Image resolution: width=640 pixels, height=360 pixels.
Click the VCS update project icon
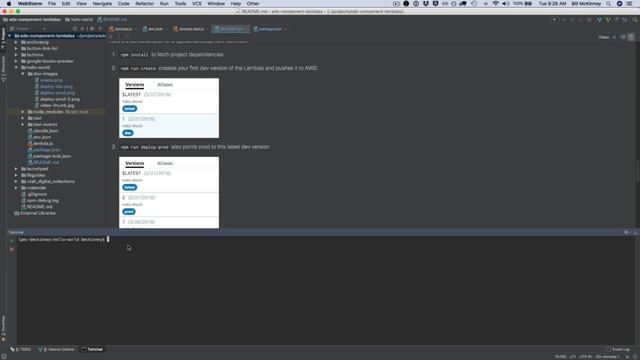coord(599,20)
